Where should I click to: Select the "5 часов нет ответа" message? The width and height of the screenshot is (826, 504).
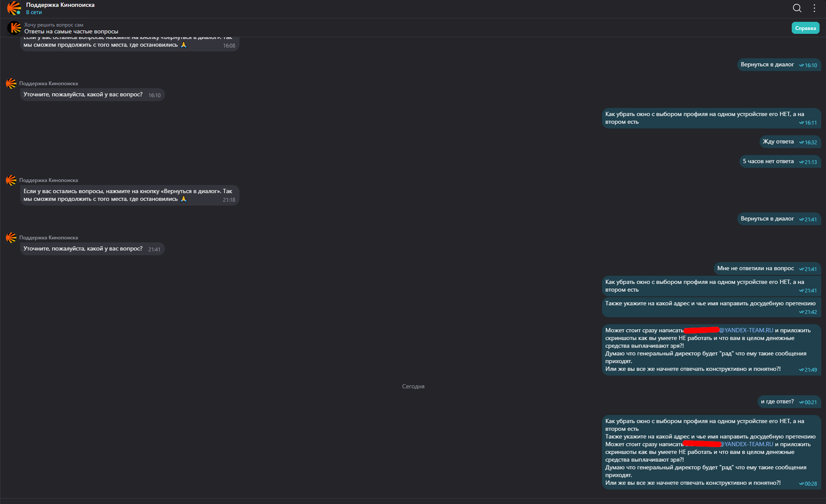[x=768, y=161]
